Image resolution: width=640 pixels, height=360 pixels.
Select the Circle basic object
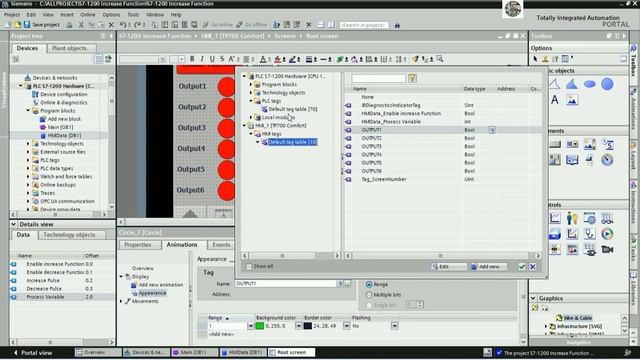point(607,84)
